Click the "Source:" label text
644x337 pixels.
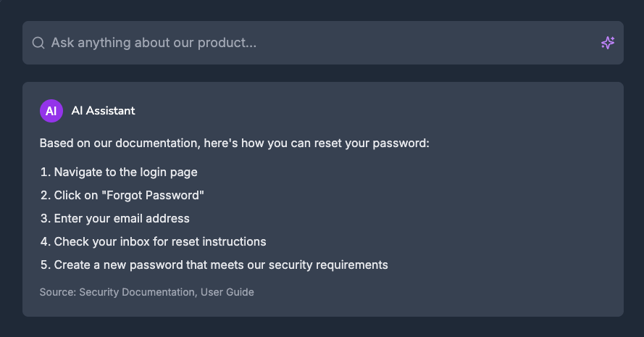[58, 292]
